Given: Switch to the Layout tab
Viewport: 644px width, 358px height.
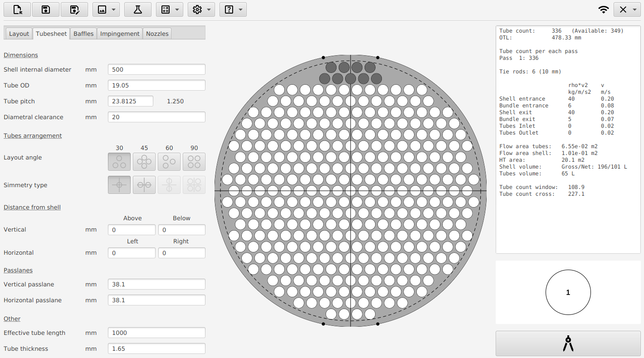Looking at the screenshot, I should click(19, 34).
